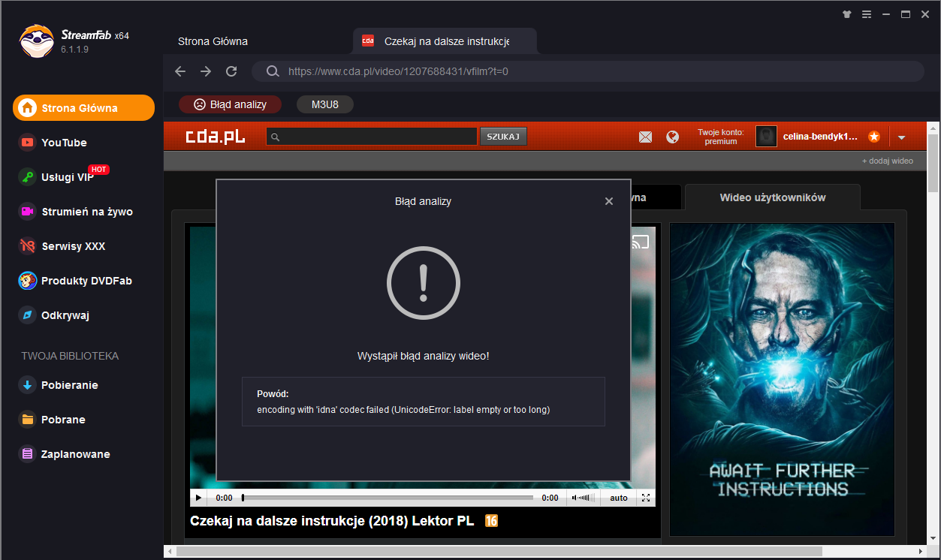The image size is (941, 560).
Task: Go forward with browser forward arrow
Action: pyautogui.click(x=206, y=71)
